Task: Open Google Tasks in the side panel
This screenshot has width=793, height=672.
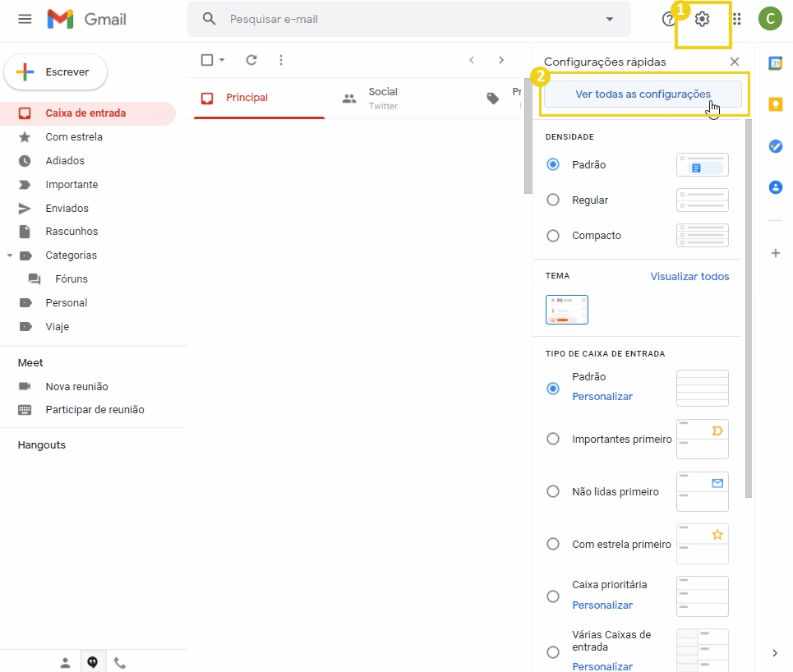Action: click(776, 146)
